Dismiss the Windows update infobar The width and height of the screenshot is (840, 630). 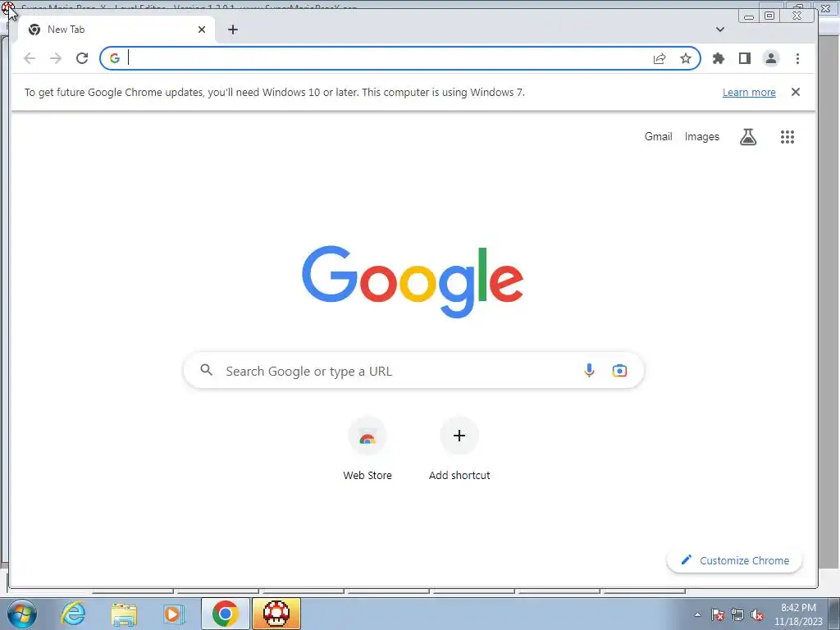(796, 92)
